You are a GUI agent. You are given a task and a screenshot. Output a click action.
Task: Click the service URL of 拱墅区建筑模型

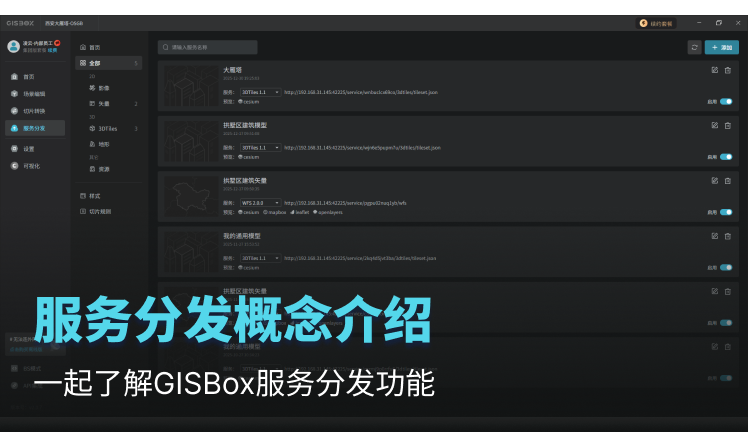[362, 147]
